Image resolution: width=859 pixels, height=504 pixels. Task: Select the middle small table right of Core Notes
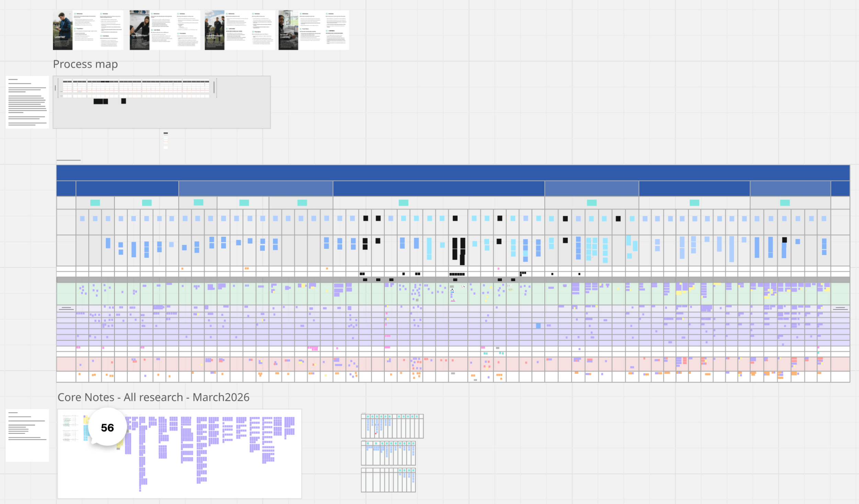[x=388, y=453]
